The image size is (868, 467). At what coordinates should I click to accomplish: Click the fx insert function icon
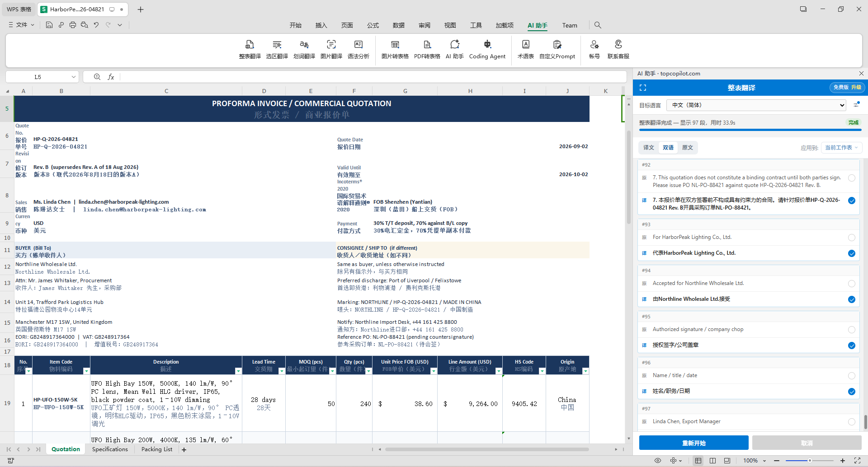click(x=111, y=77)
